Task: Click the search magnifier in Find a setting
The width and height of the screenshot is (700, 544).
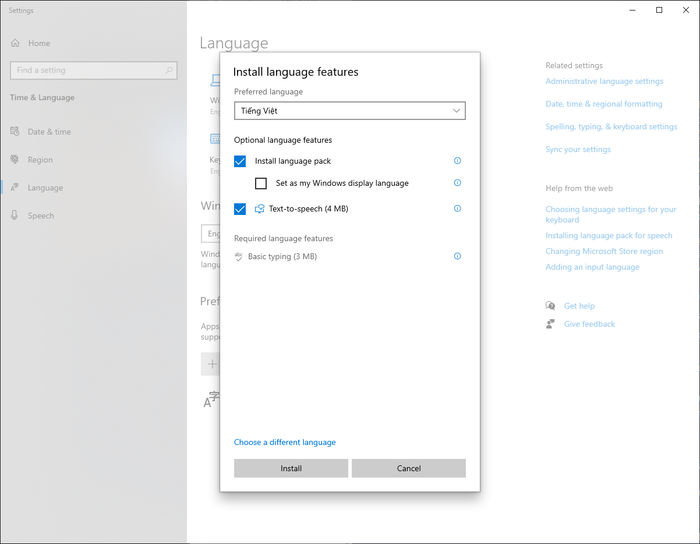Action: pos(169,70)
